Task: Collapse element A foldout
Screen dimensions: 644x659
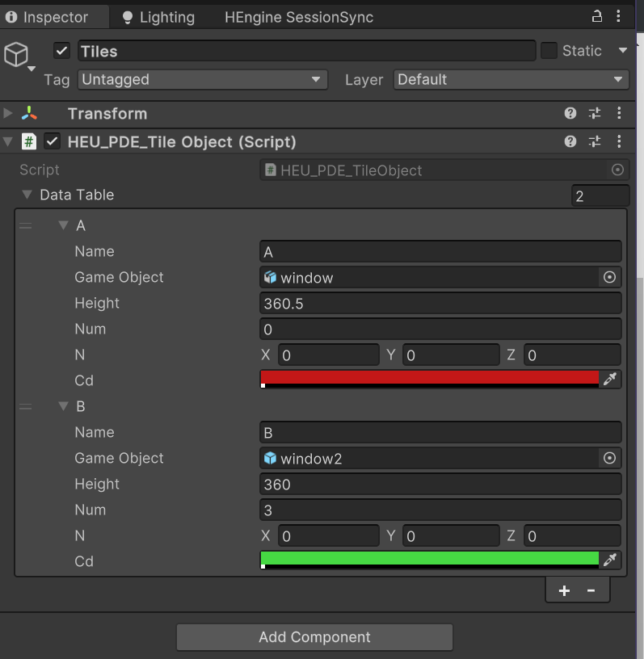Action: click(x=63, y=225)
